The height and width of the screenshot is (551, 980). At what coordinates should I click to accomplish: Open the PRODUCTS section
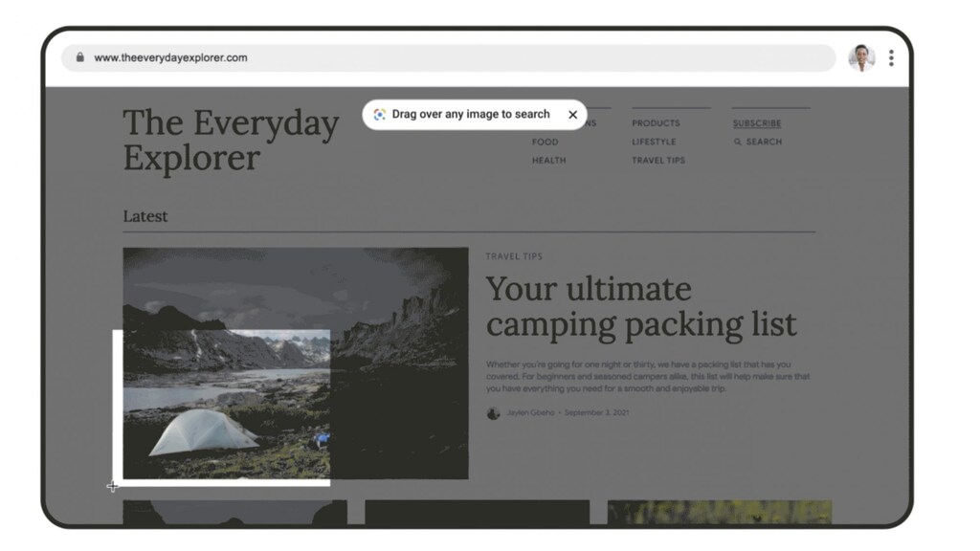click(656, 123)
